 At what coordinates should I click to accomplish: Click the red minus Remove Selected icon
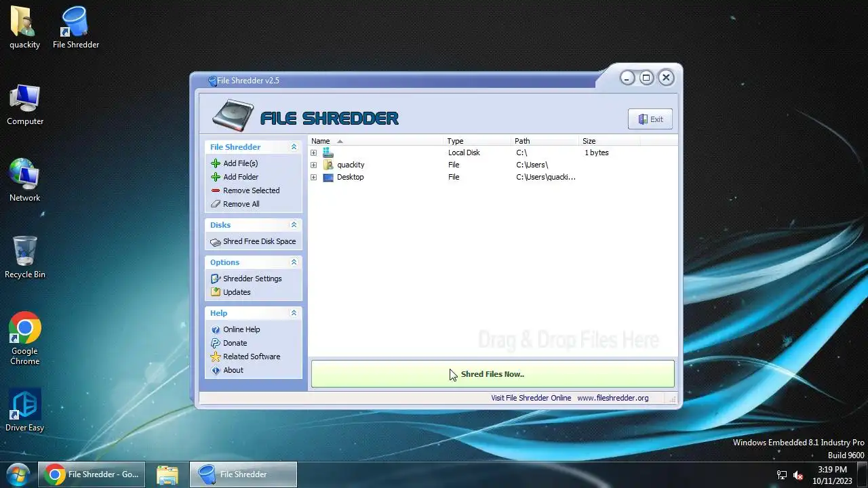[x=216, y=190]
